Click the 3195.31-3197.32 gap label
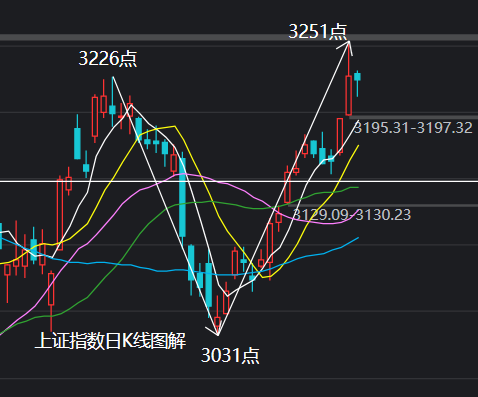478x397 pixels. pyautogui.click(x=413, y=128)
